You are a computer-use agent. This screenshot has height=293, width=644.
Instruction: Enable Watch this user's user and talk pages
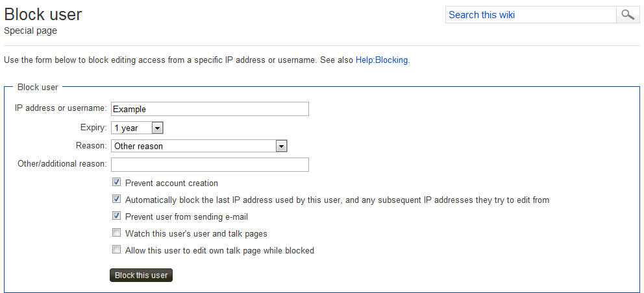point(117,233)
